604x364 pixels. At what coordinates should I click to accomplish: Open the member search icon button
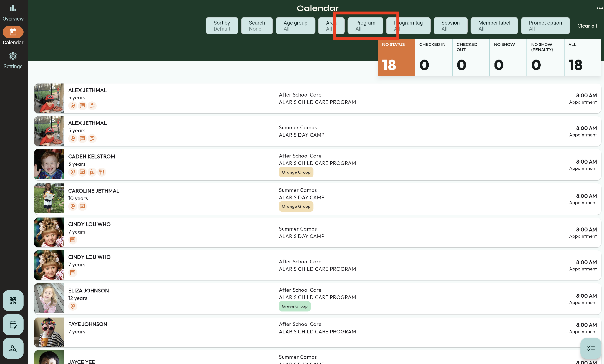tap(13, 348)
